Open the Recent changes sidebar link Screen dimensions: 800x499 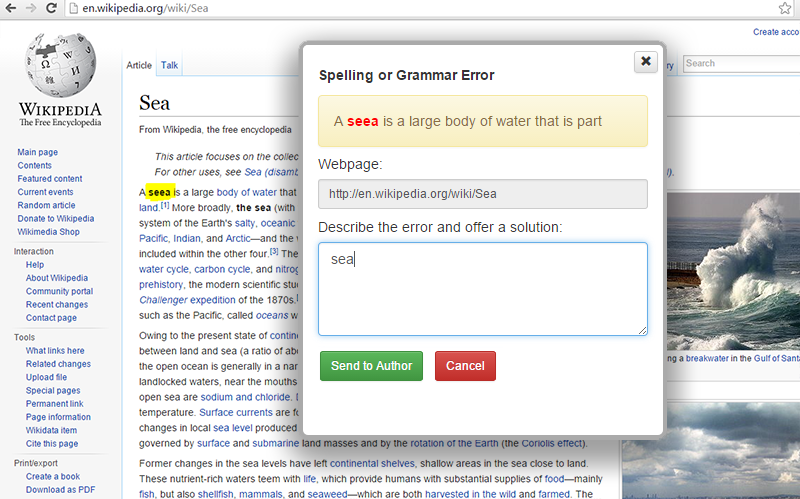tap(57, 304)
